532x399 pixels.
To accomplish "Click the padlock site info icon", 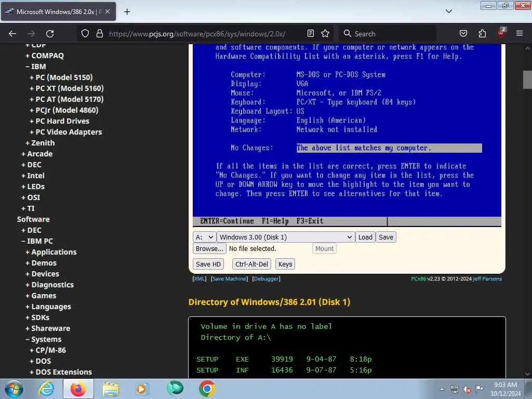I will [x=99, y=34].
